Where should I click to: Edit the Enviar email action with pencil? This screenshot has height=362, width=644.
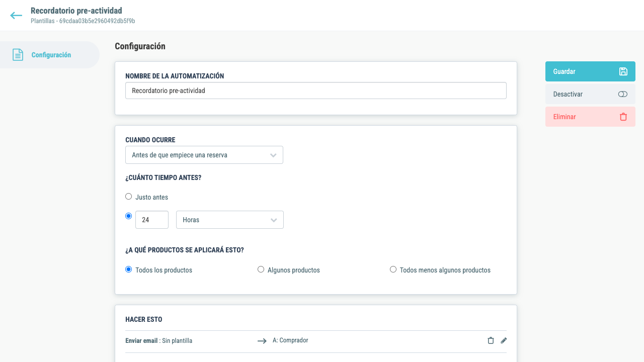(504, 340)
